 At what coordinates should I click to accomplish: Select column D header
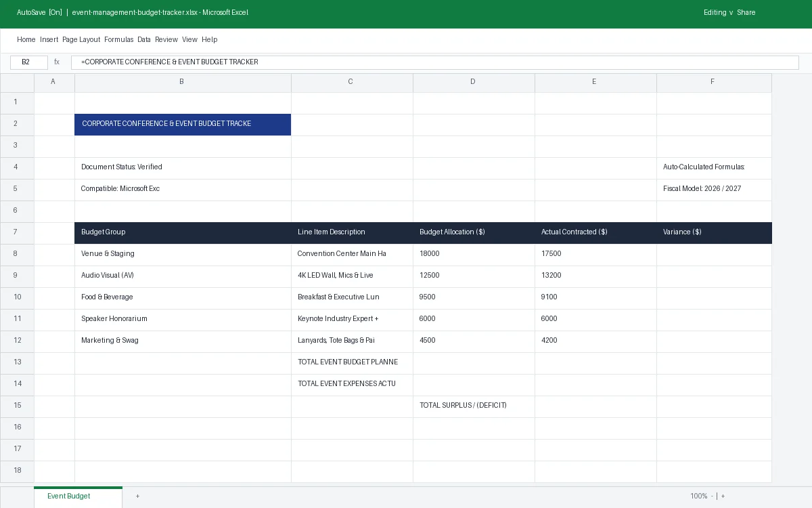pyautogui.click(x=474, y=82)
